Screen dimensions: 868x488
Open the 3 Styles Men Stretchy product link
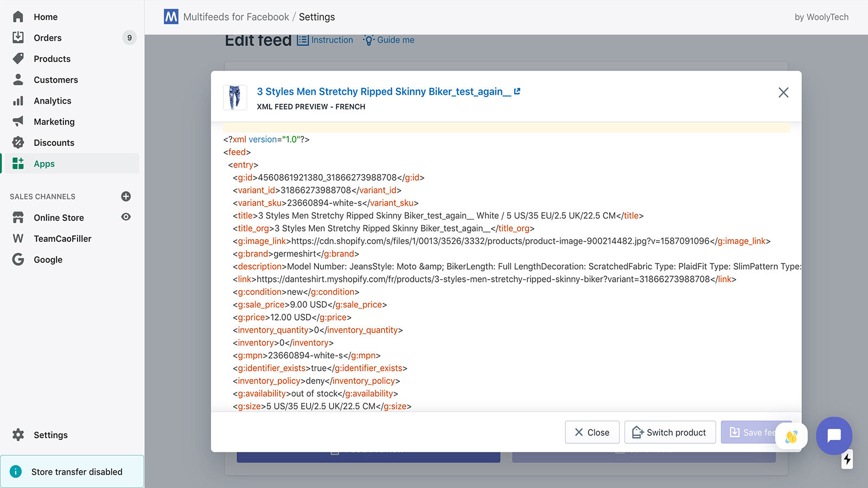click(384, 92)
